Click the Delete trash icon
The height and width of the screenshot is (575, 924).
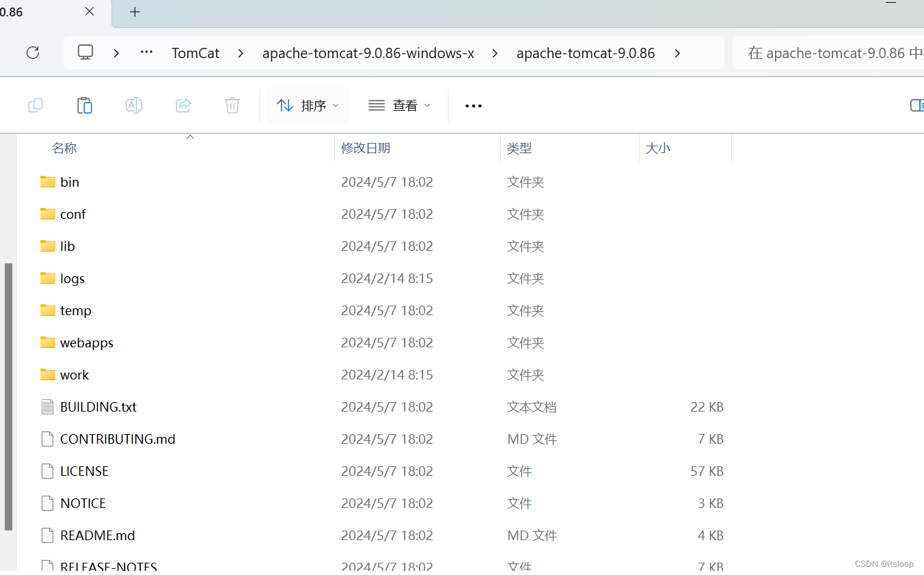232,105
